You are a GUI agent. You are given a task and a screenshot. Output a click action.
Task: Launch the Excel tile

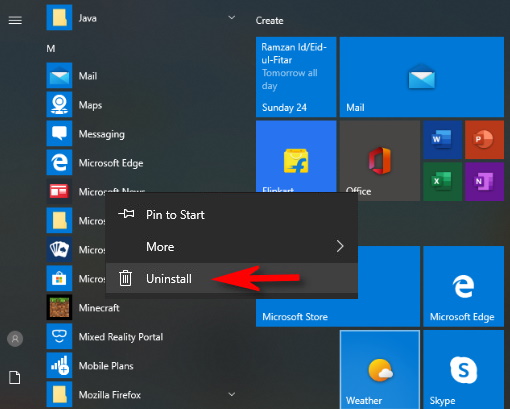click(x=443, y=182)
